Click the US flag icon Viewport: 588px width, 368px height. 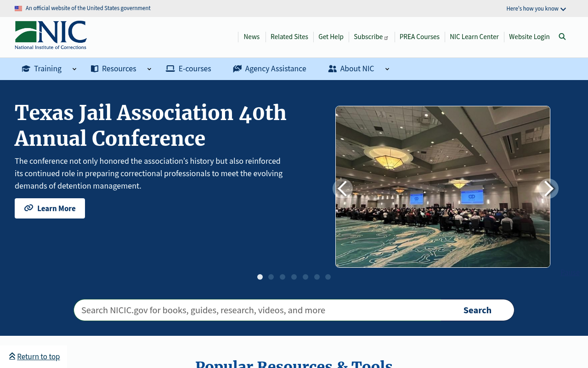[x=18, y=8]
